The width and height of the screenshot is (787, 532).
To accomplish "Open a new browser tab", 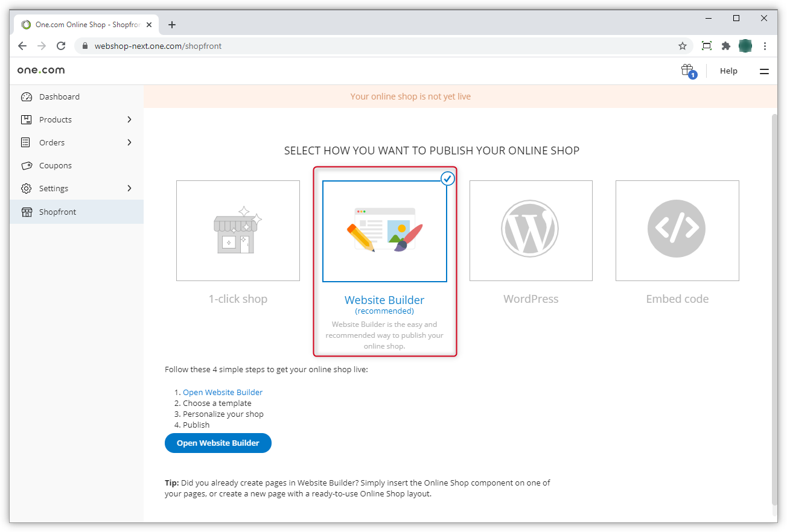I will pos(172,25).
